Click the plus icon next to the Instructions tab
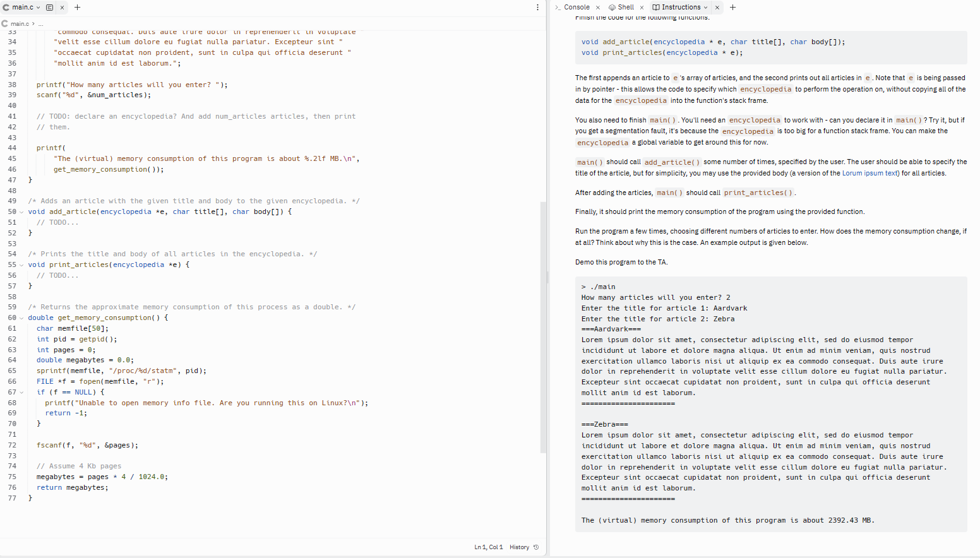 click(731, 7)
